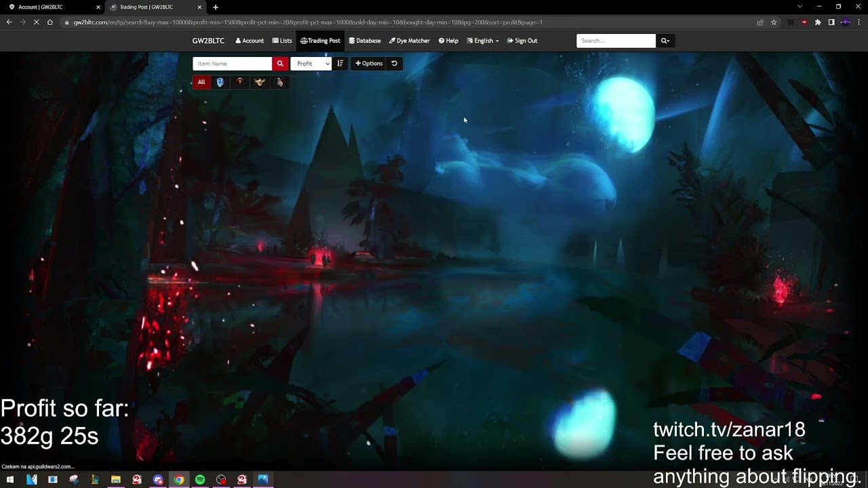Screen dimensions: 868x488
Task: Filter by the winged helmet category icon
Action: coord(259,82)
